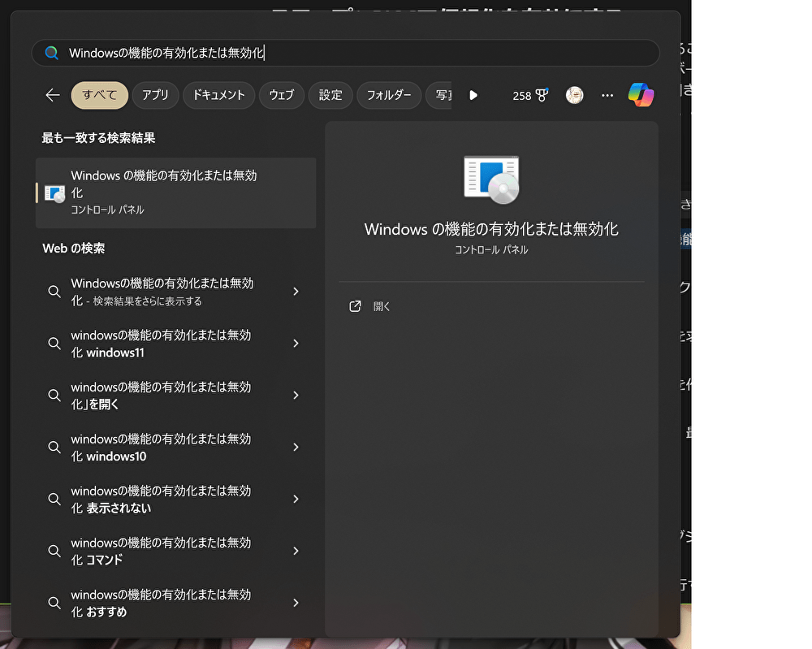Expand chevron for the windows11 suggestion
This screenshot has height=649, width=812.
pos(296,344)
